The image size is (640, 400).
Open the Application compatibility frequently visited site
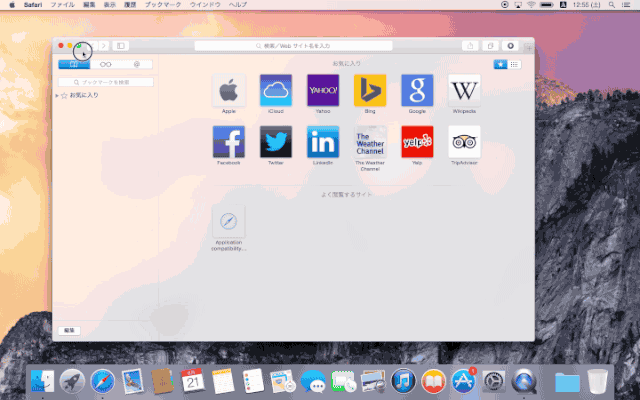click(229, 221)
